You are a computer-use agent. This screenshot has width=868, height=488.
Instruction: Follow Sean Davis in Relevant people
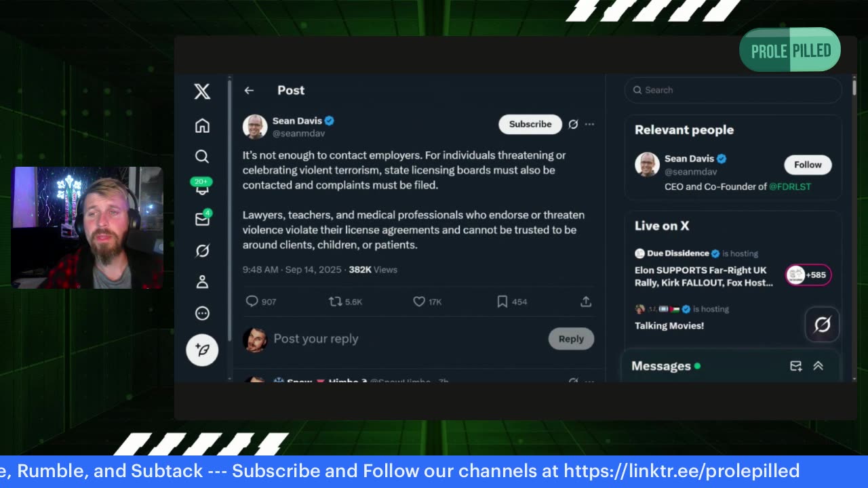(808, 165)
